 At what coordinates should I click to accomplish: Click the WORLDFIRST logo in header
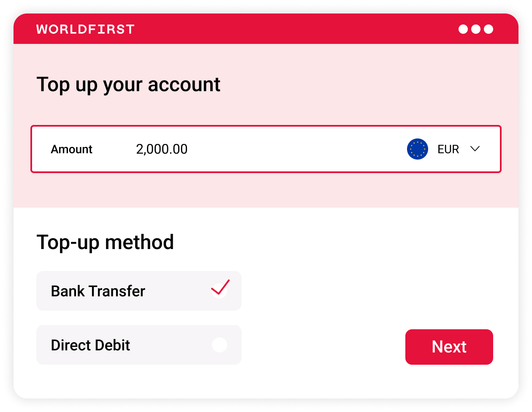[85, 29]
